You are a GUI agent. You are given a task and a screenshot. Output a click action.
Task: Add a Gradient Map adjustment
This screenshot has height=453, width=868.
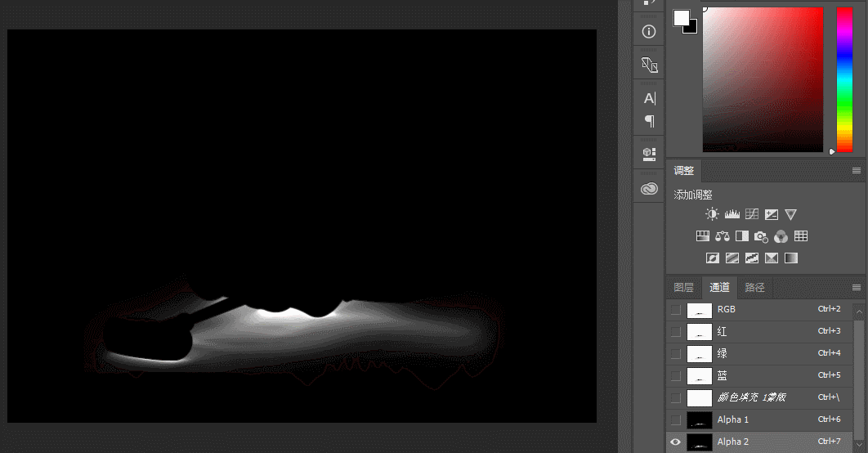pyautogui.click(x=791, y=258)
